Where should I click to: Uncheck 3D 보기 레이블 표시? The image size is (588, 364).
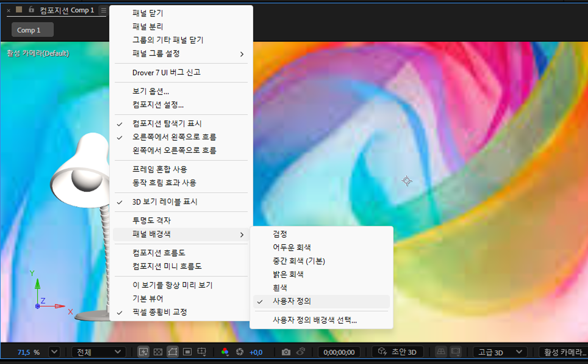(x=164, y=202)
